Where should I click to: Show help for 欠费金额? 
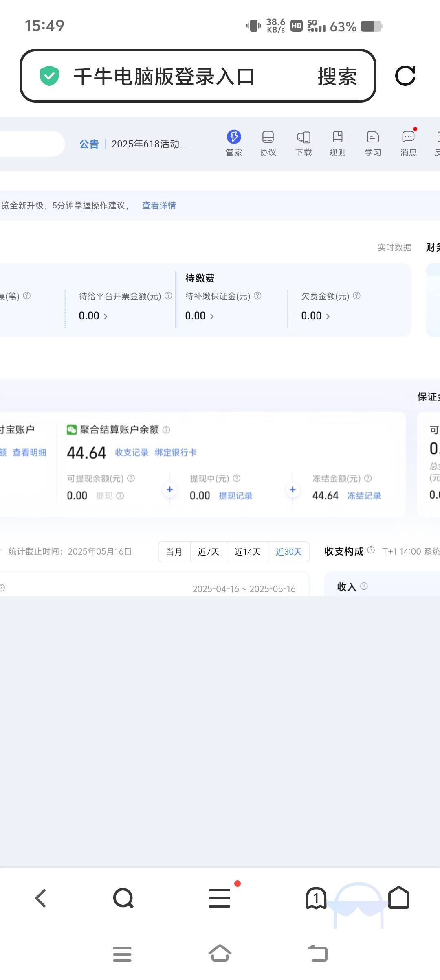click(x=356, y=295)
